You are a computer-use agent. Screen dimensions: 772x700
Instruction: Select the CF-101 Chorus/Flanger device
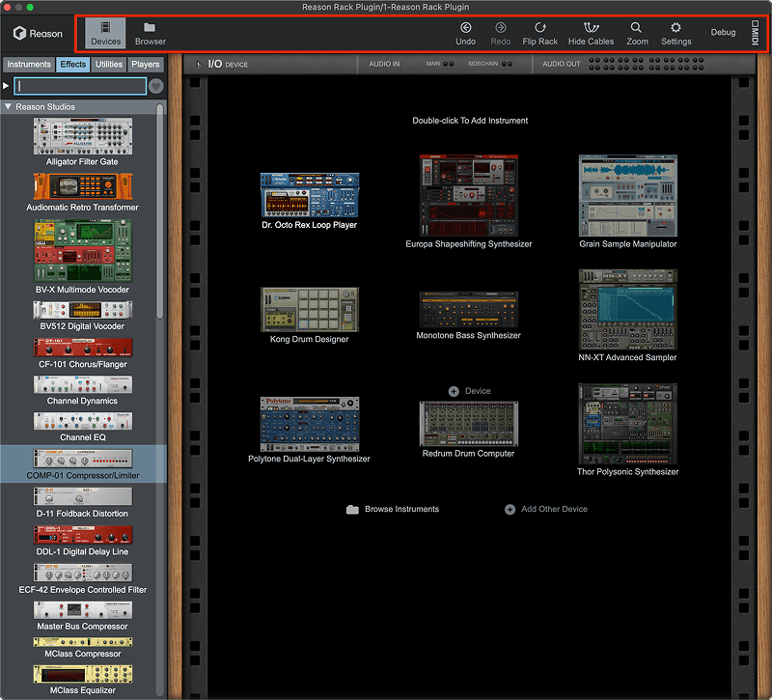82,353
